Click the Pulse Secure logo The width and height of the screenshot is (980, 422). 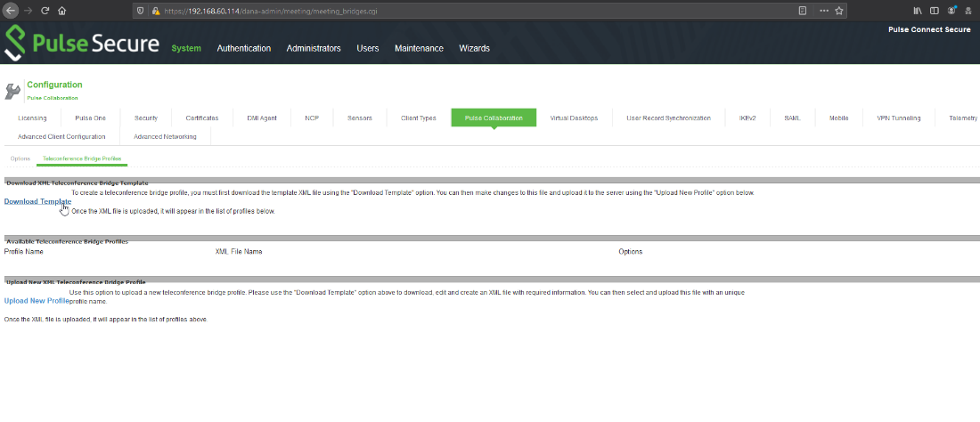click(82, 44)
